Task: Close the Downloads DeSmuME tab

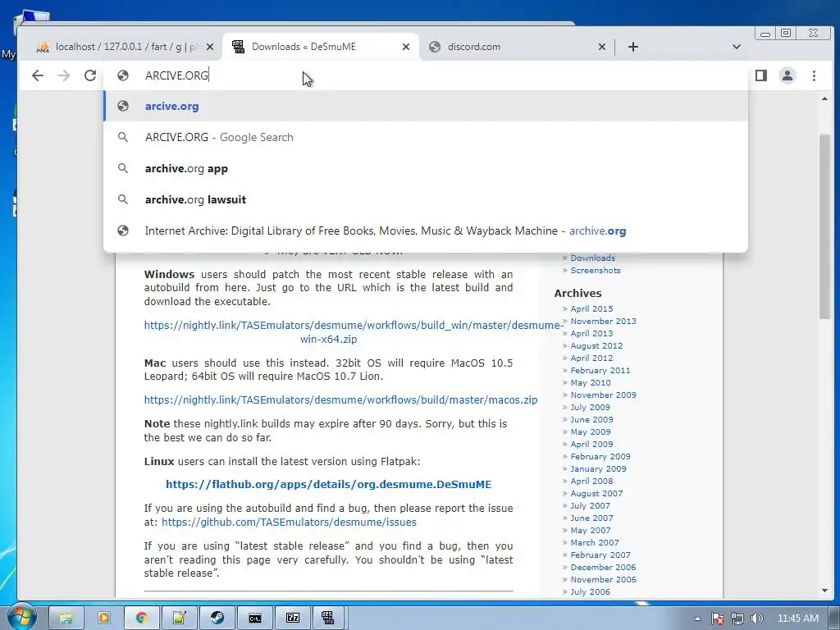Action: click(405, 47)
